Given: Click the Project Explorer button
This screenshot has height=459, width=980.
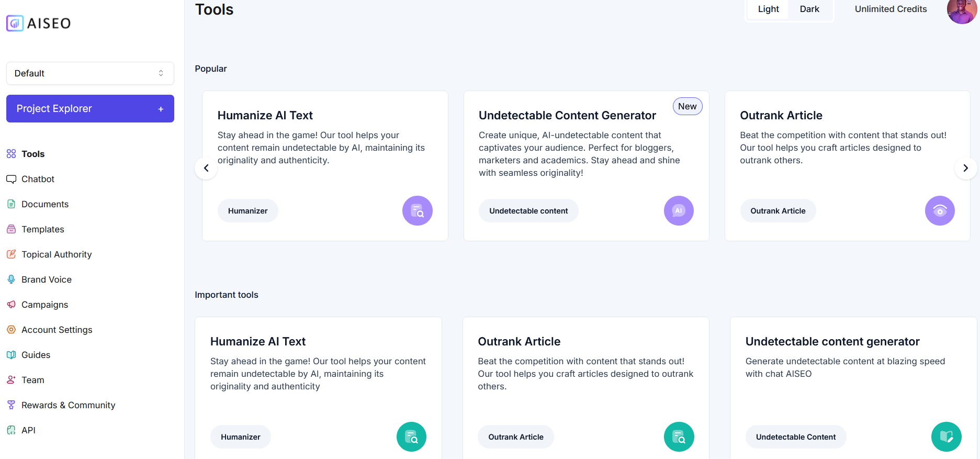Looking at the screenshot, I should point(90,108).
